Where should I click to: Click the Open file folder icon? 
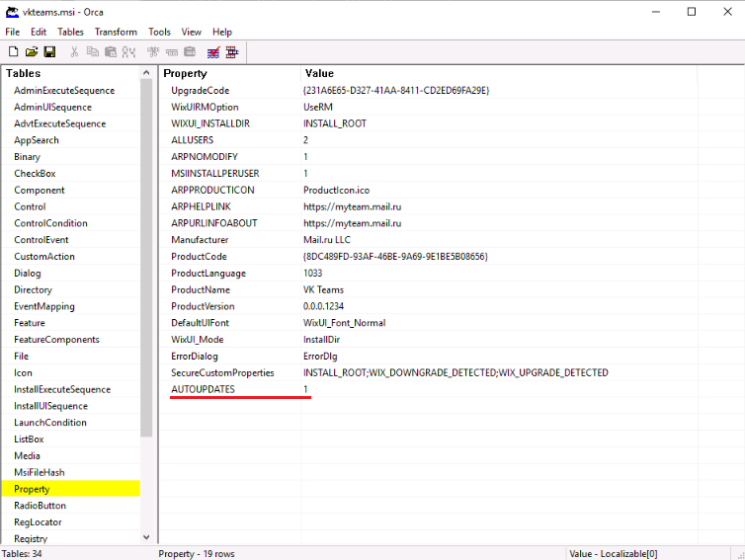click(x=31, y=51)
